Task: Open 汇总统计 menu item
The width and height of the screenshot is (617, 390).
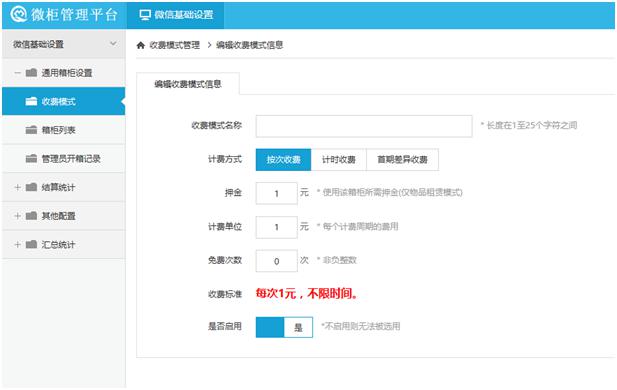Action: pos(63,245)
